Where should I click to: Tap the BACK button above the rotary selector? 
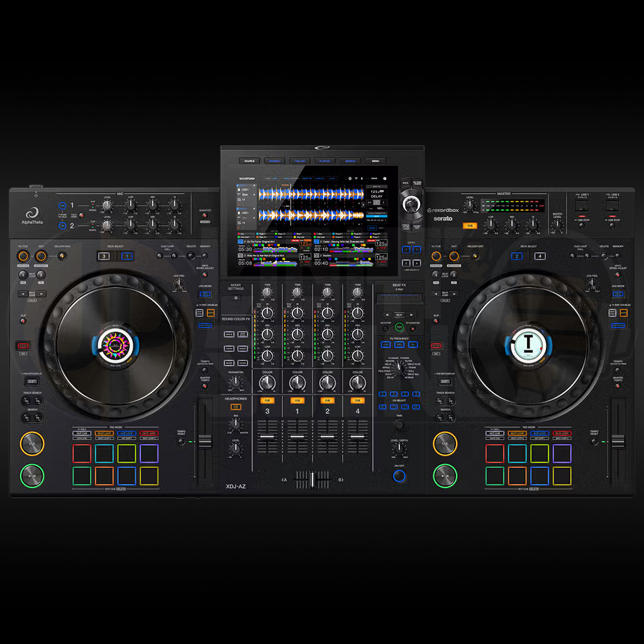coord(406,183)
